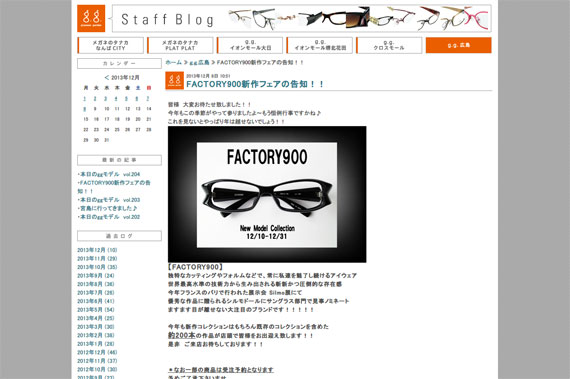Open archive 2013年5月 (54)

96,310
